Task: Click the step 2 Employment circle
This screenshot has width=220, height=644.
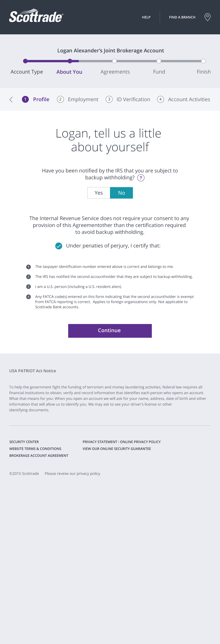Action: pos(60,99)
